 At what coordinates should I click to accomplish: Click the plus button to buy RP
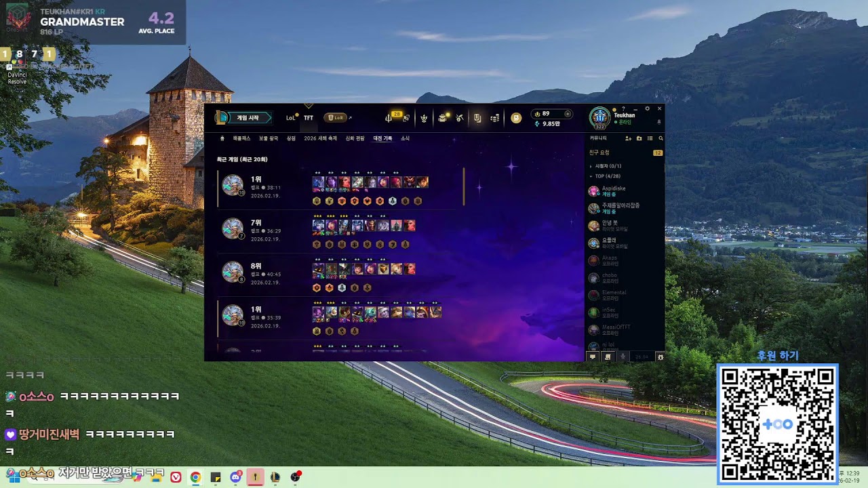point(568,114)
